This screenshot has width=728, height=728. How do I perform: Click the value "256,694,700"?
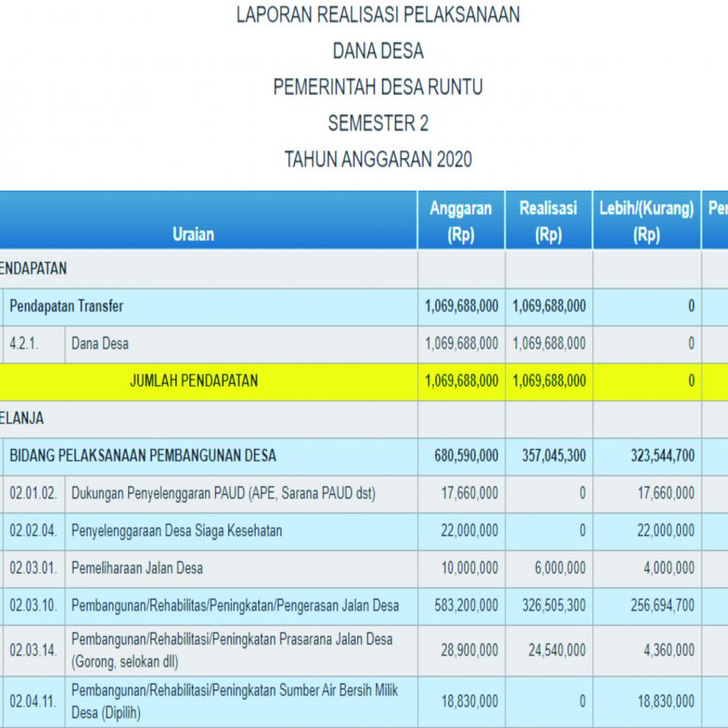pyautogui.click(x=663, y=606)
